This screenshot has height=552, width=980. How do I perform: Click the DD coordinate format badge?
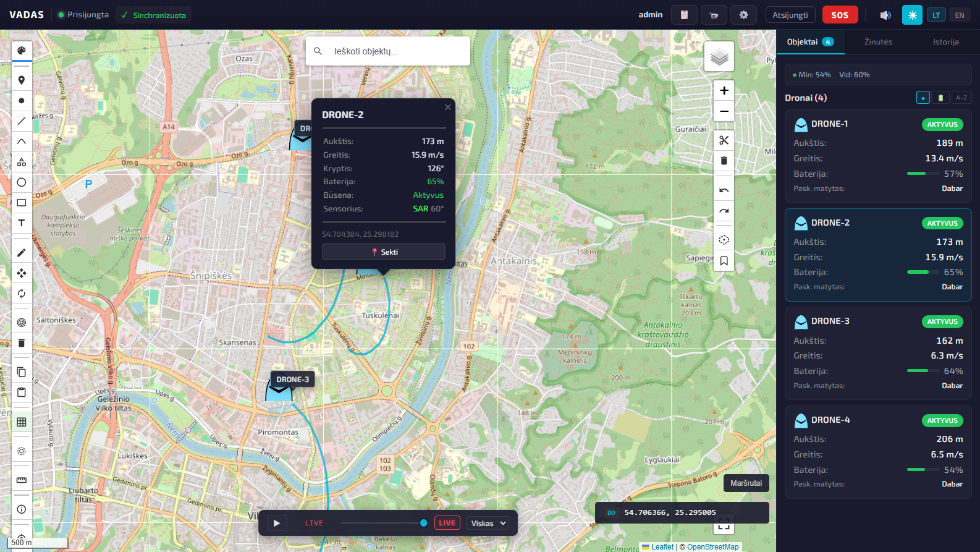point(611,513)
